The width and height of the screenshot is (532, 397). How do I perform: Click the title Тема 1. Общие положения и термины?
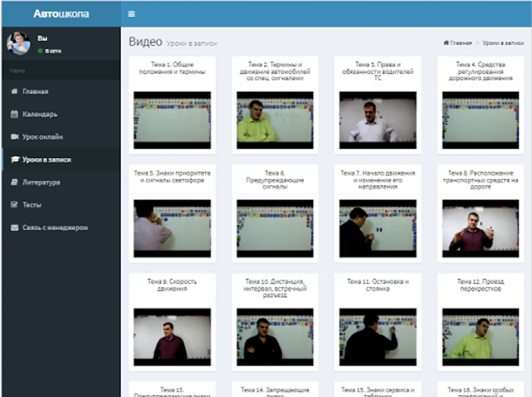click(x=172, y=68)
